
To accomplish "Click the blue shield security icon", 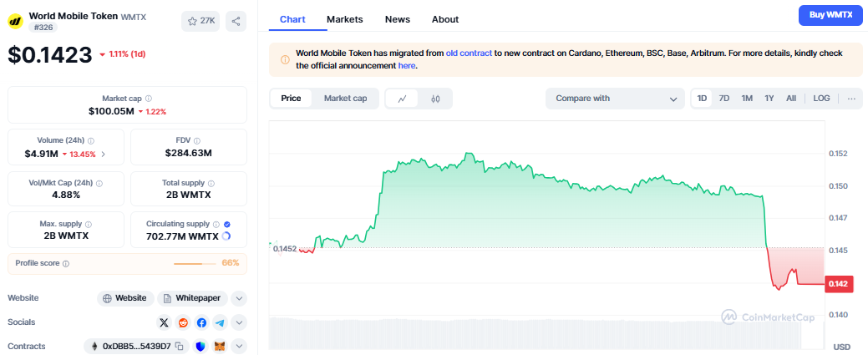I will point(201,346).
